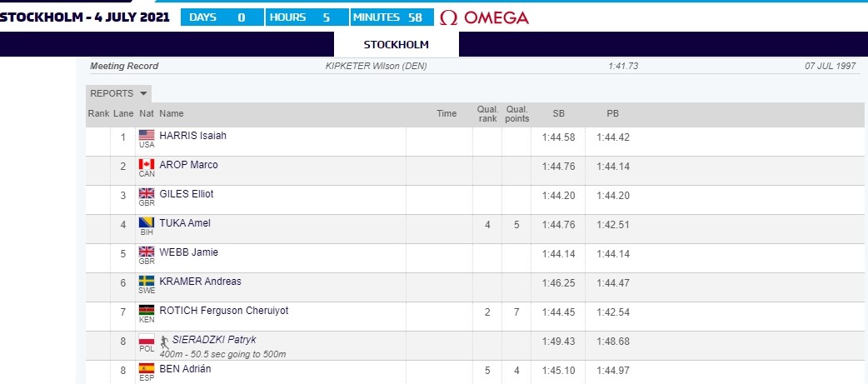
Task: Click the British flag beside Giles Elliot
Action: [147, 193]
